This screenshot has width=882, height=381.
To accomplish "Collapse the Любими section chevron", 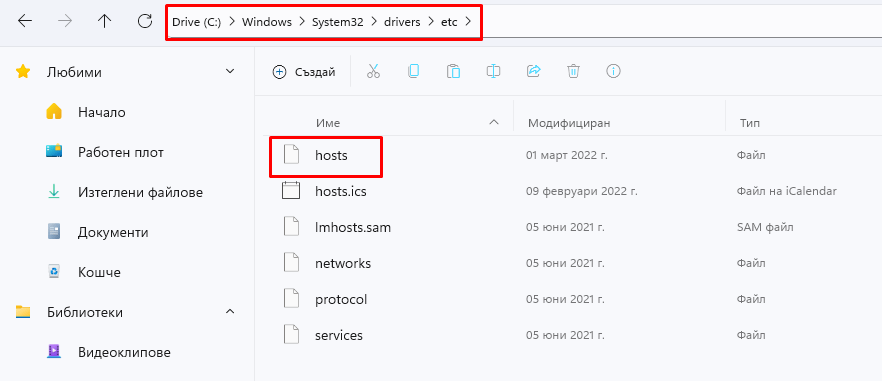I will [230, 71].
